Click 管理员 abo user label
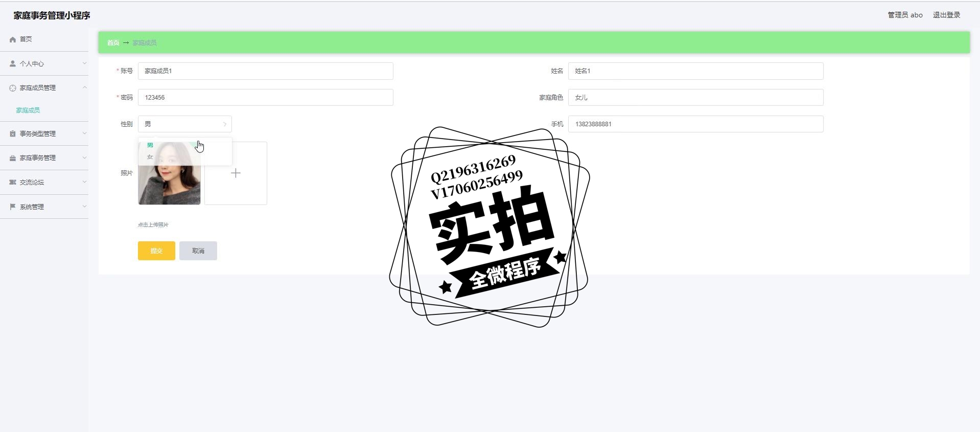The height and width of the screenshot is (432, 980). pos(905,15)
